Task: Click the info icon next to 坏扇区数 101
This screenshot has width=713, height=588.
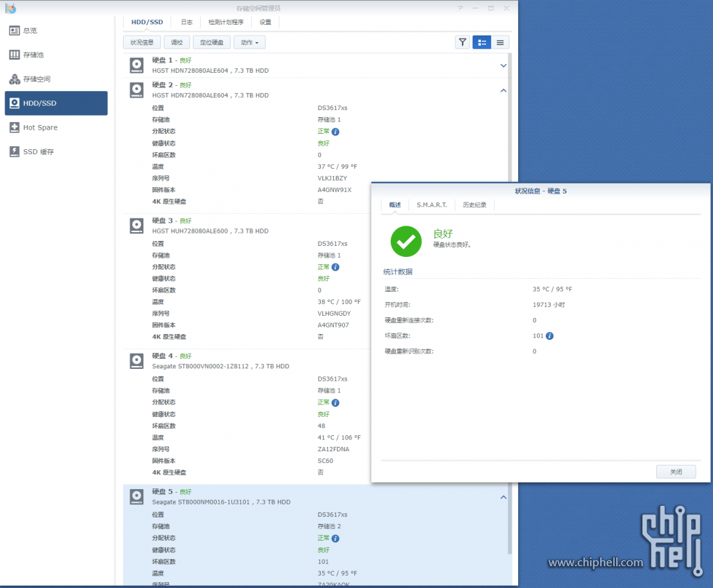Action: pos(550,336)
